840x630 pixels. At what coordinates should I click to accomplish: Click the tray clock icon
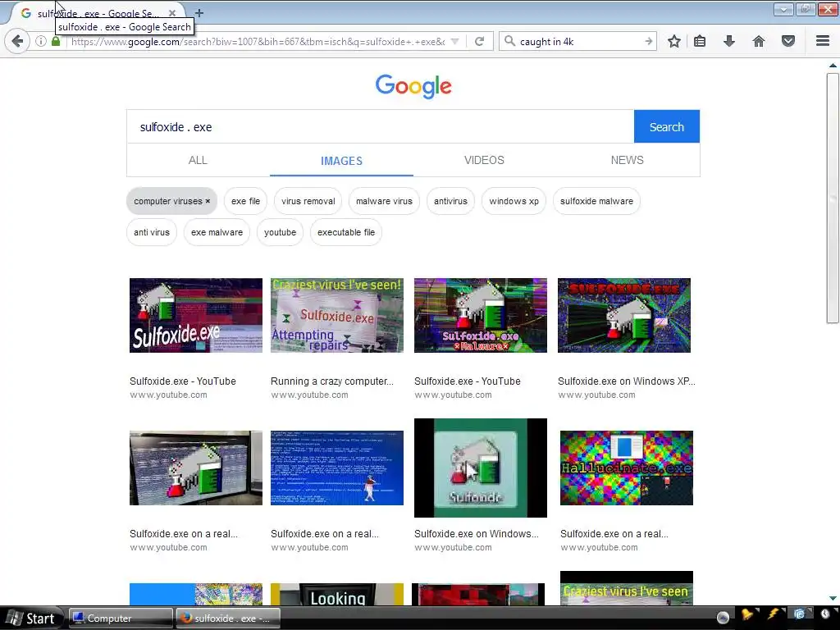tap(825, 614)
